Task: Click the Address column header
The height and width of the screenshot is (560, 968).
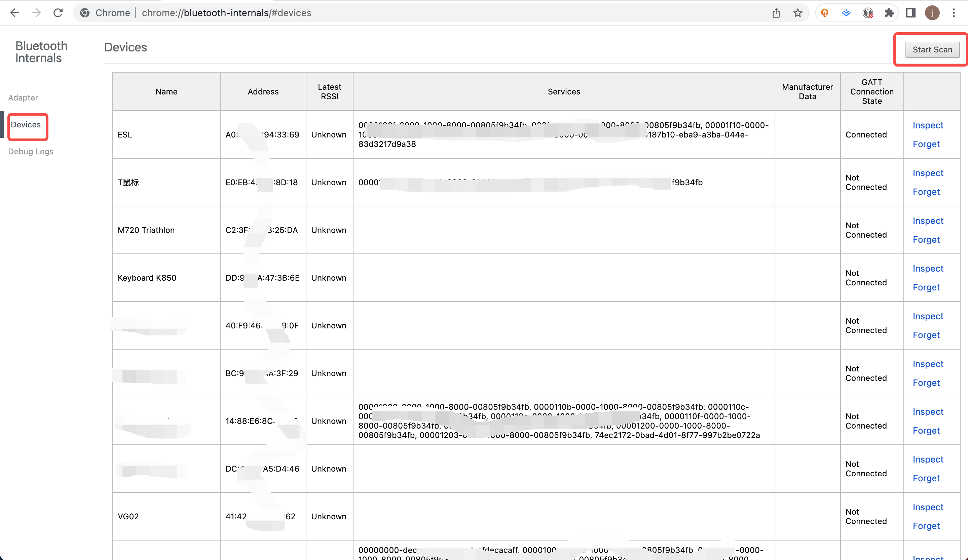Action: (x=263, y=91)
